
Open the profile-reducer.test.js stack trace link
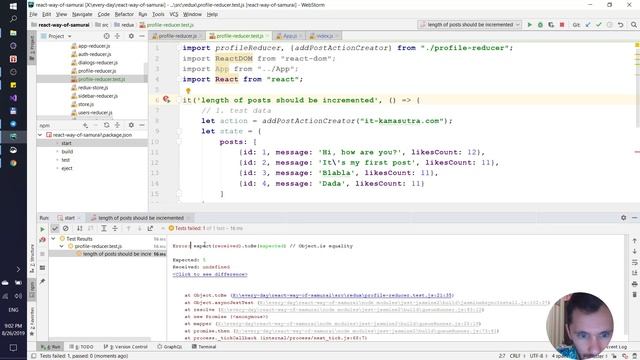click(x=342, y=295)
